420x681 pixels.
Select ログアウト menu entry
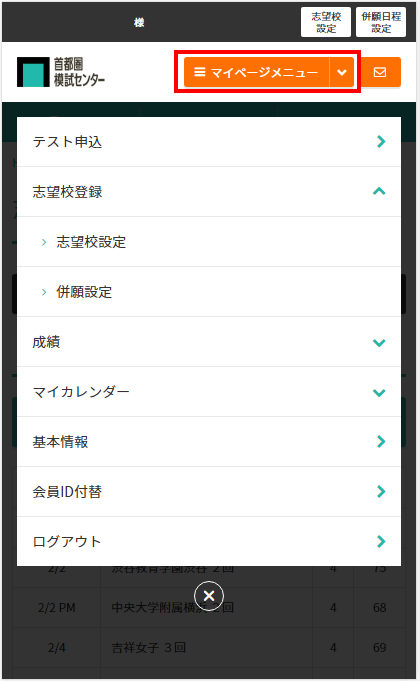point(208,542)
